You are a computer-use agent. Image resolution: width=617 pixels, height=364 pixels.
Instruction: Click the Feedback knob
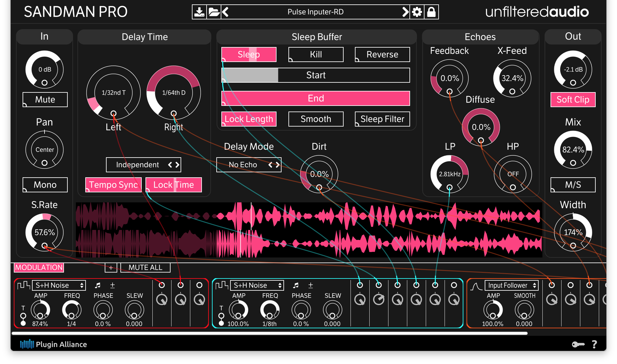click(x=450, y=78)
